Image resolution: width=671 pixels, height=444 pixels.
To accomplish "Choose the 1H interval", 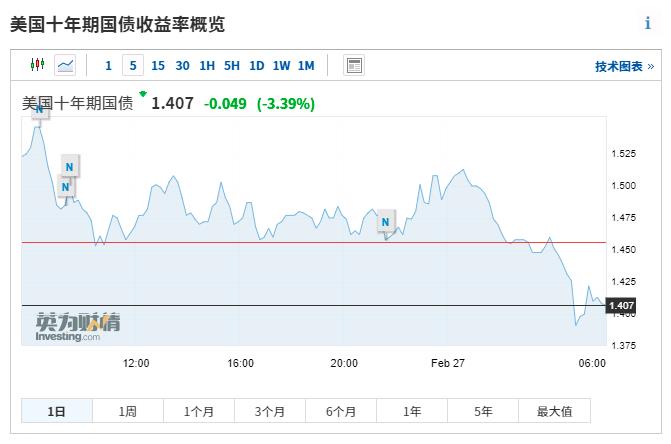I will (x=207, y=66).
